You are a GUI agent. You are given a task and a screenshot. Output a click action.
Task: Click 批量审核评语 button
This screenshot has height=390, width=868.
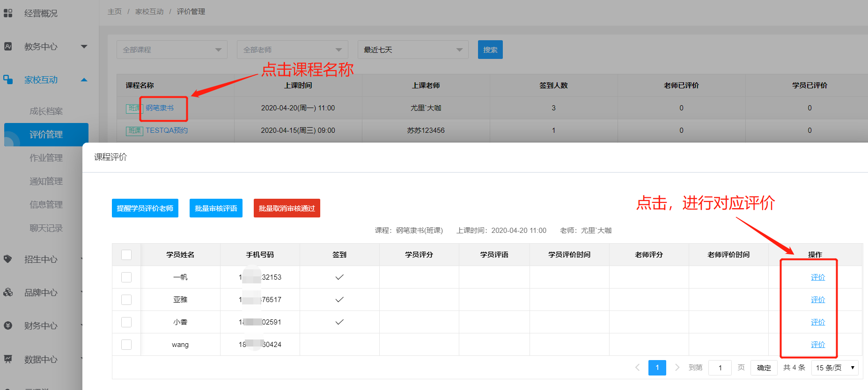pos(216,208)
